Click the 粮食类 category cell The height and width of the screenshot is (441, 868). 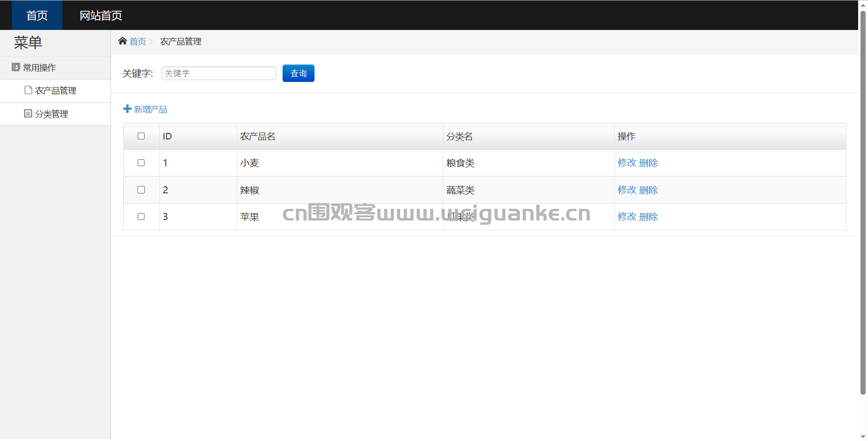click(x=529, y=163)
